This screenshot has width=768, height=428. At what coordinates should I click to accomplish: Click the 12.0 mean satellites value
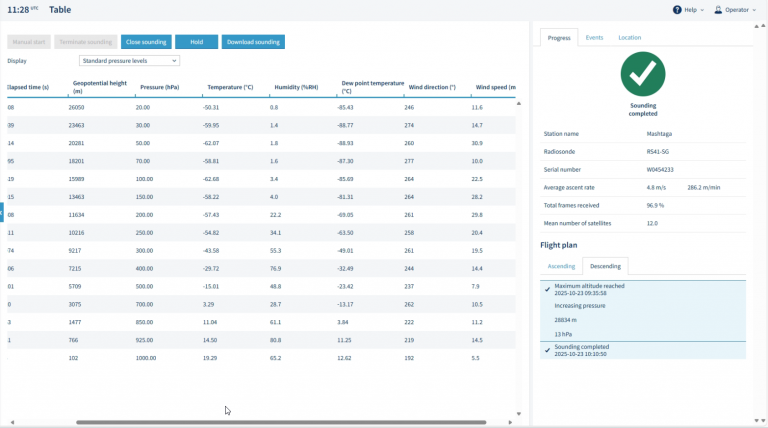tap(652, 223)
